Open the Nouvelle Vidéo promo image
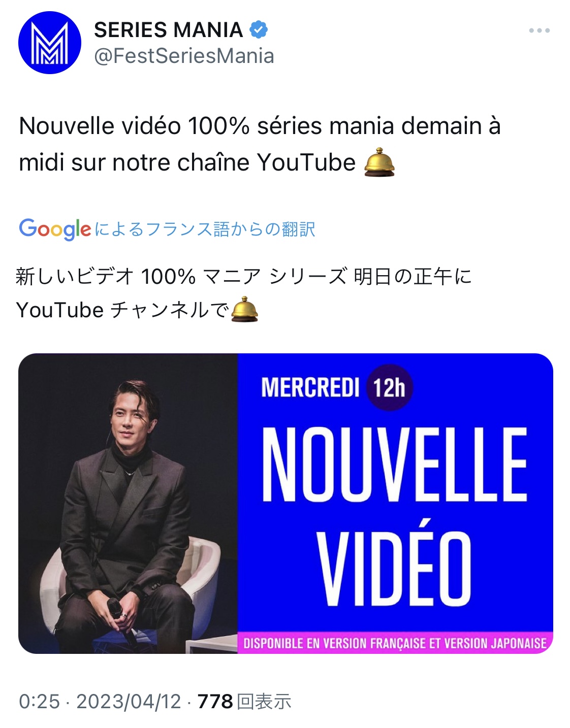This screenshot has width=570, height=728. pyautogui.click(x=286, y=503)
